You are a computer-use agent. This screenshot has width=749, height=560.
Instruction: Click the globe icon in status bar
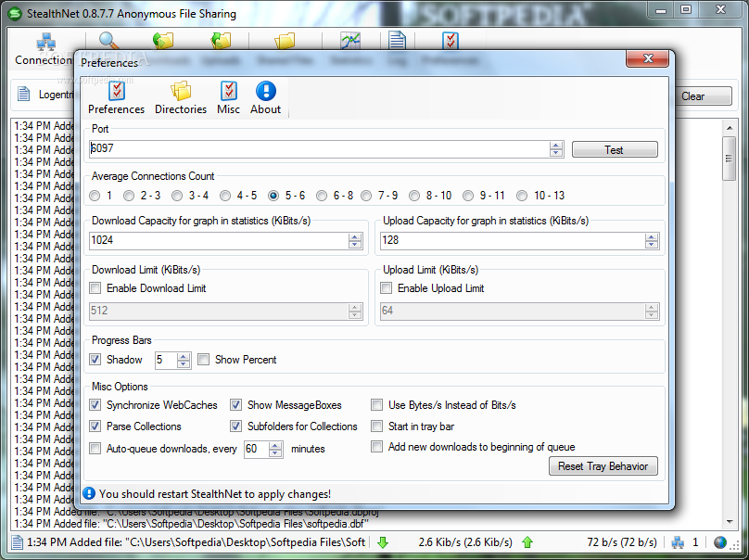(x=720, y=542)
